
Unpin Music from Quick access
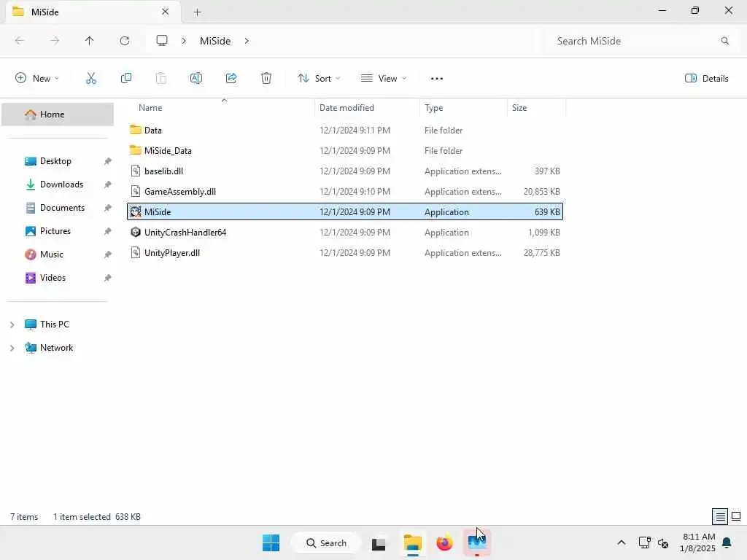click(108, 254)
